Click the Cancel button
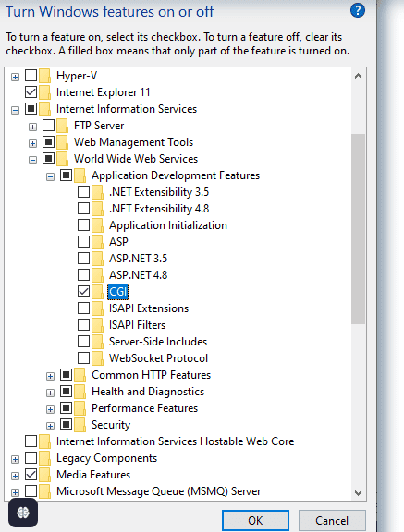This screenshot has height=532, width=404. click(x=332, y=521)
